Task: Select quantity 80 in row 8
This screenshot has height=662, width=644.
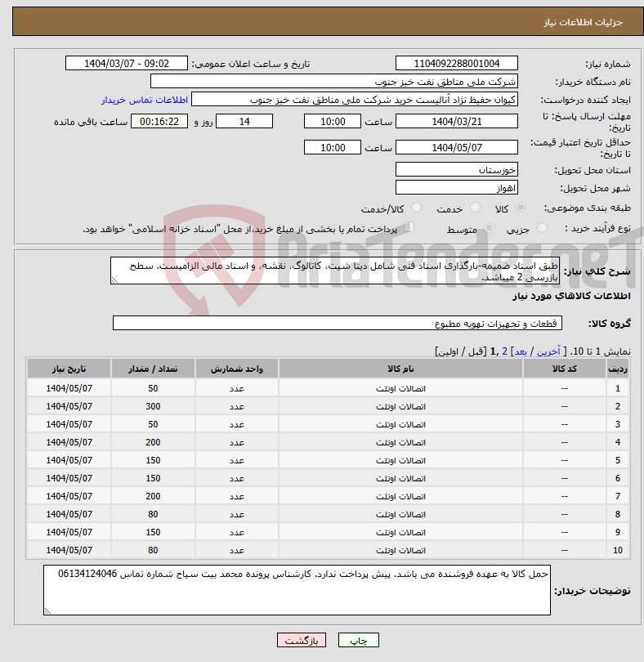Action: pos(153,514)
